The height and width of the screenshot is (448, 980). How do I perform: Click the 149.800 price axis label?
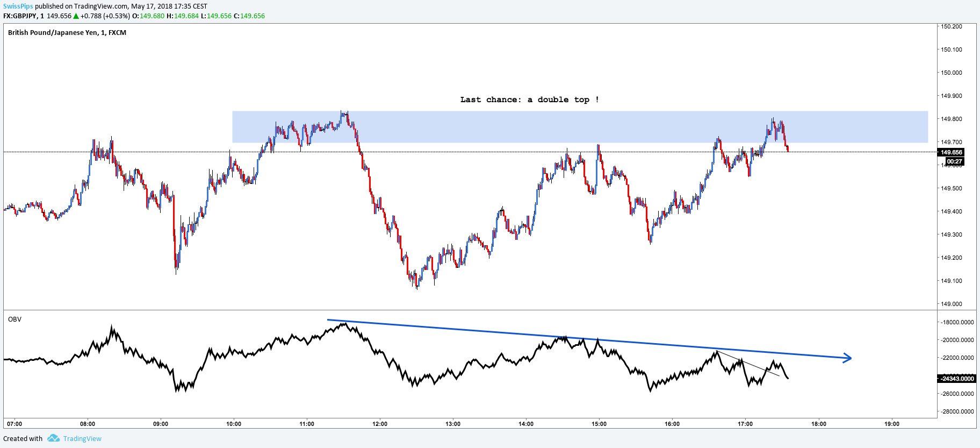952,119
